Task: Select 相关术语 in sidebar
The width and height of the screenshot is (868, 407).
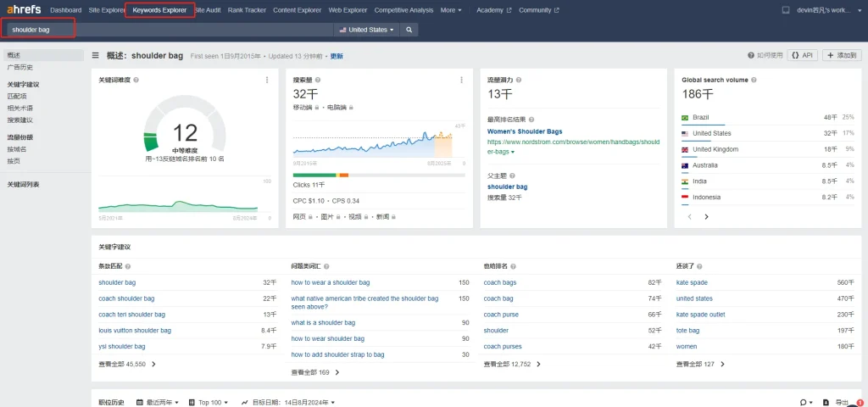Action: coord(20,108)
